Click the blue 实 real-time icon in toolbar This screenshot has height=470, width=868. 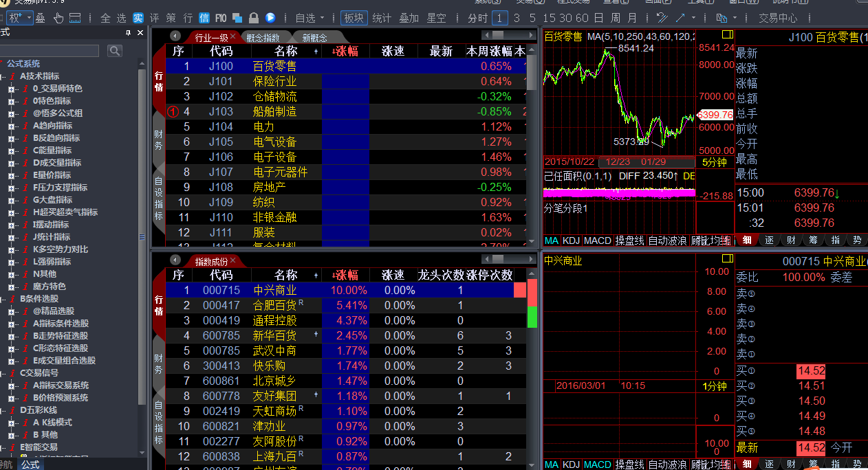138,18
